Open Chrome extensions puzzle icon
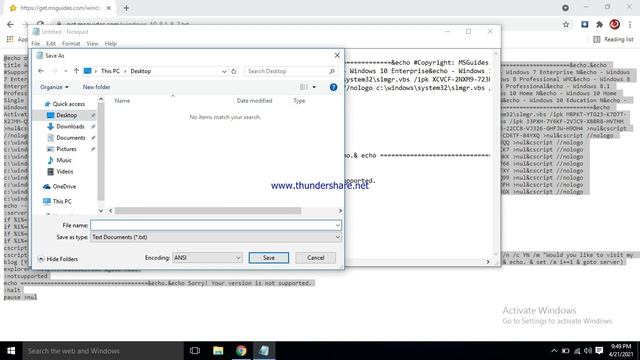 pos(599,24)
